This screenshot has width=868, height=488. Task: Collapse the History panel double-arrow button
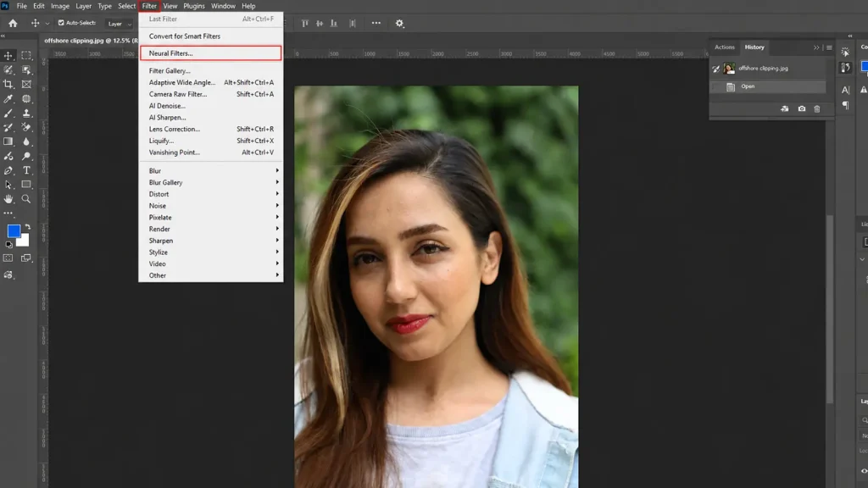click(816, 47)
